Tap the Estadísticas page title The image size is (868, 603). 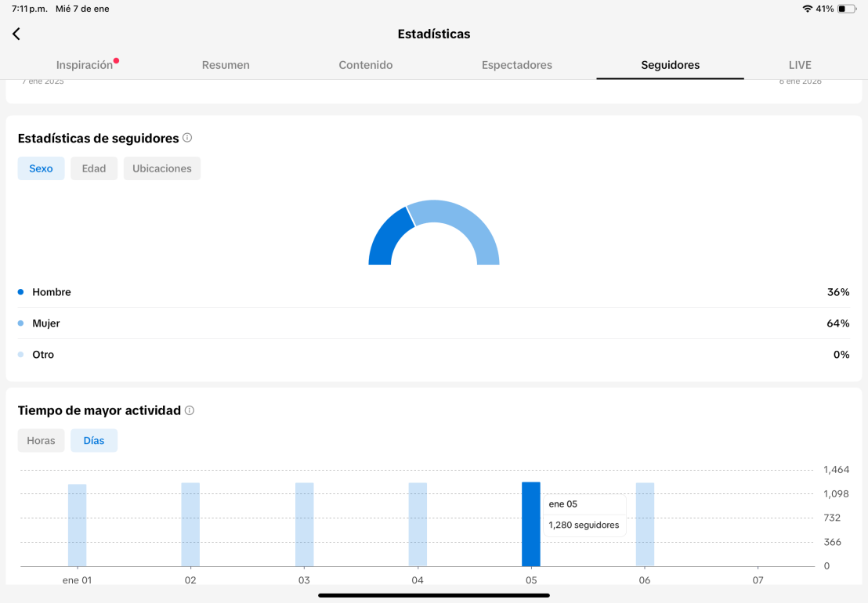click(434, 34)
